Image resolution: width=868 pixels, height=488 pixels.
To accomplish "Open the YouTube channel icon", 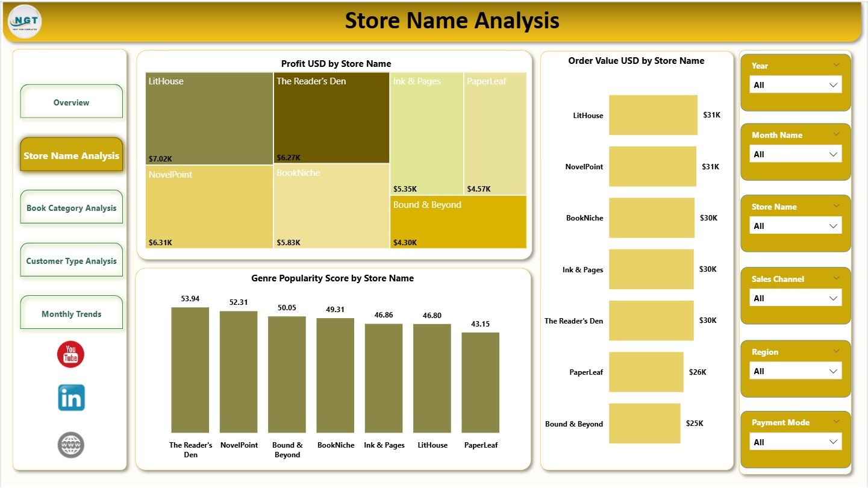I will pos(70,355).
